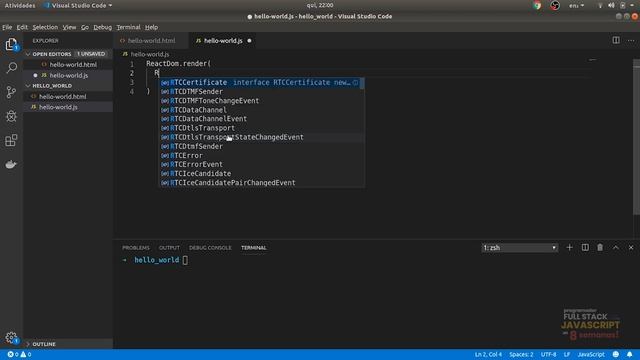The width and height of the screenshot is (640, 360).
Task: Create a new terminal with the plus icon
Action: tap(569, 247)
